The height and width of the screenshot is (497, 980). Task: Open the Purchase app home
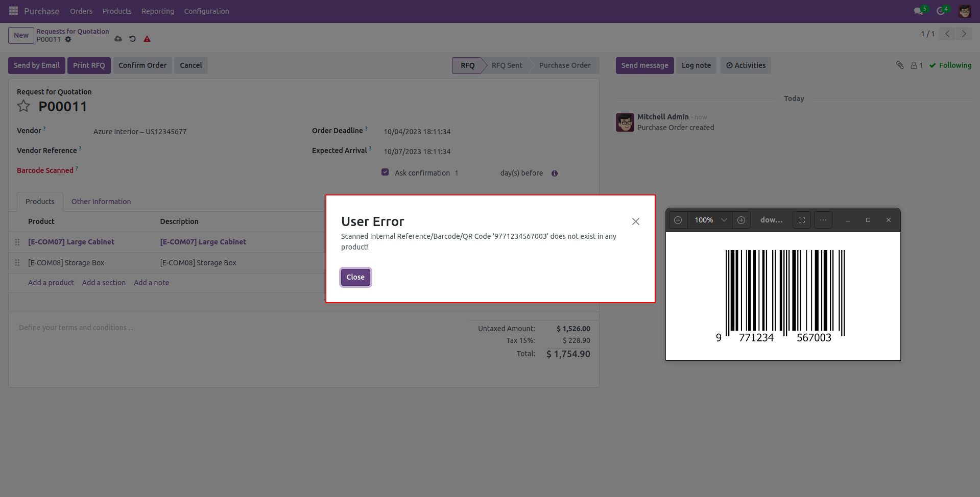click(x=41, y=11)
